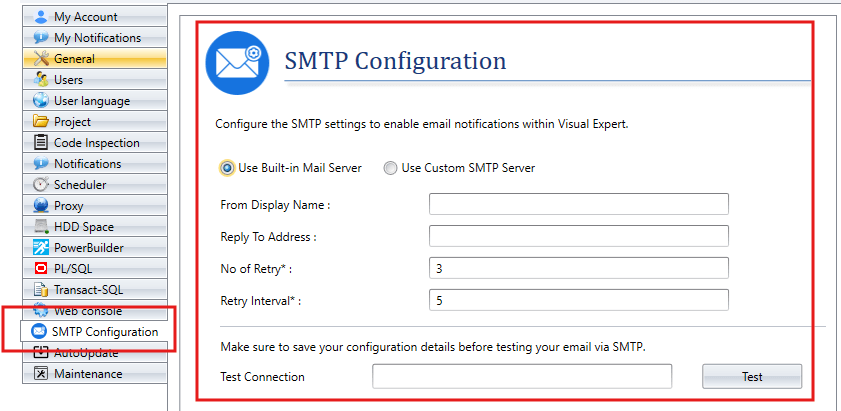Open the Proxy settings section
Image resolution: width=841 pixels, height=411 pixels.
point(95,206)
